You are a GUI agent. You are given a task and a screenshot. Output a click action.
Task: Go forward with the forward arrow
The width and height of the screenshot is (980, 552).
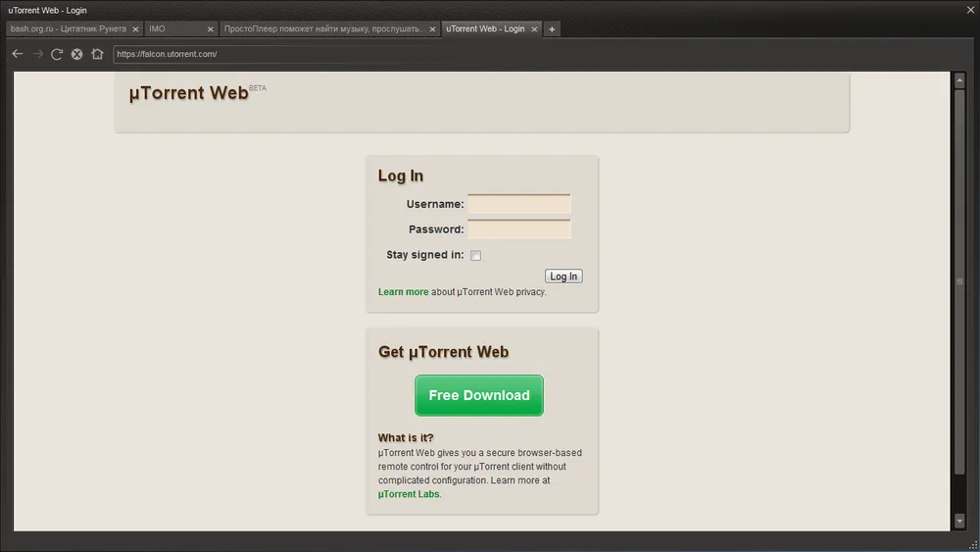coord(37,54)
